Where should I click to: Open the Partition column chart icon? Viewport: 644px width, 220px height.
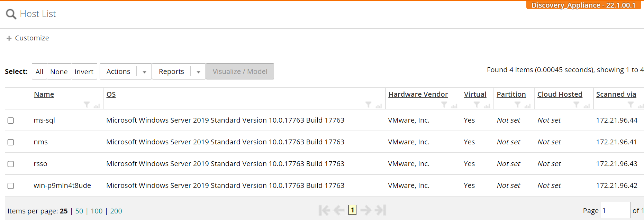[527, 106]
